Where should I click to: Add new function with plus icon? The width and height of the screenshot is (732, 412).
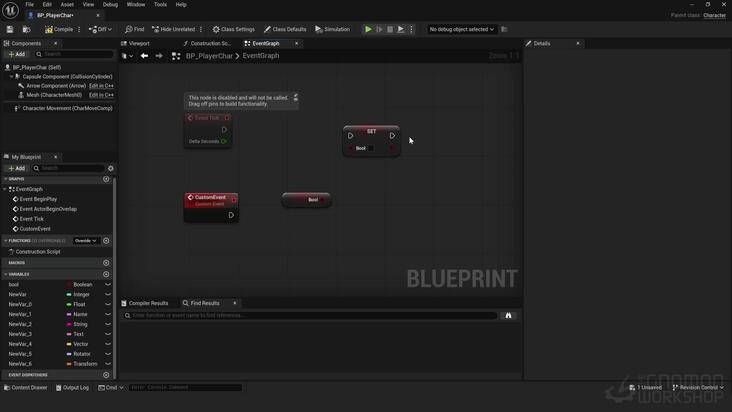point(106,241)
